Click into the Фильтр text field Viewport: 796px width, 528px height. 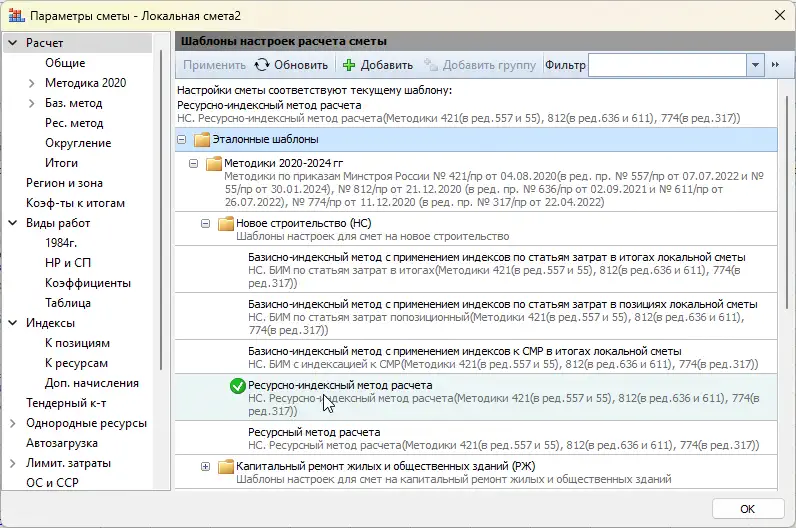point(666,65)
